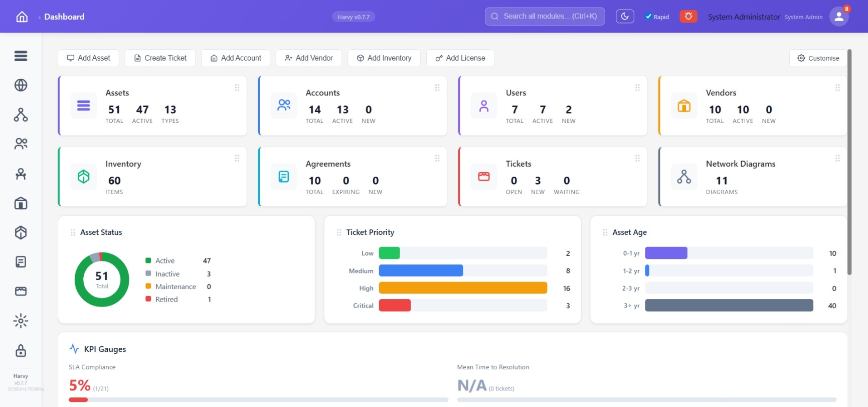Grab the Asset Status panel drag handle
Viewport: 868px width, 407px height.
pos(73,232)
